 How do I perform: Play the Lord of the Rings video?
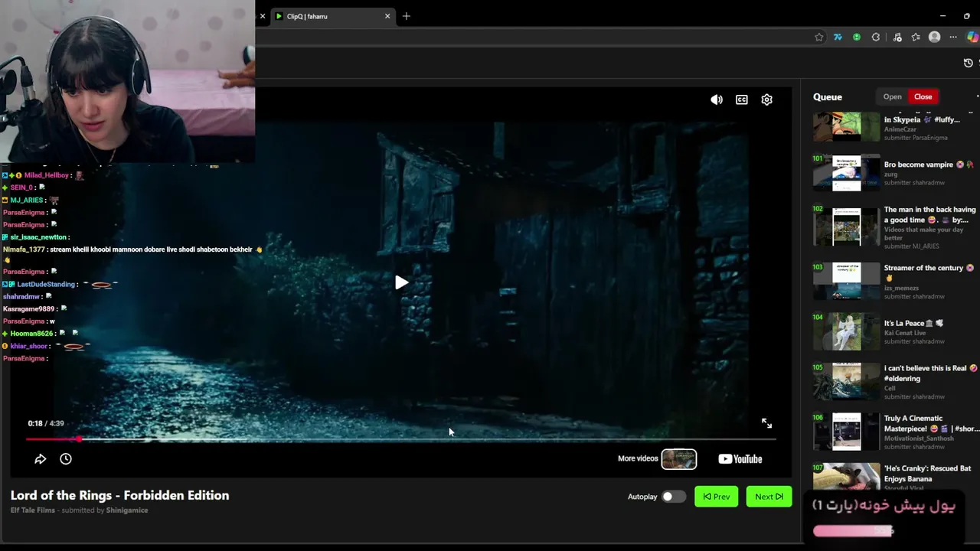(x=401, y=283)
